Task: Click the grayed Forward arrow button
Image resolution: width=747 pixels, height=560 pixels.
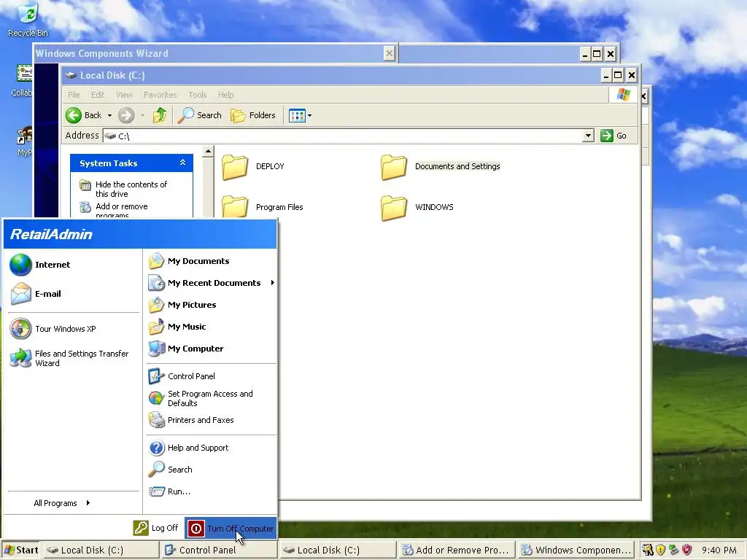Action: tap(127, 115)
